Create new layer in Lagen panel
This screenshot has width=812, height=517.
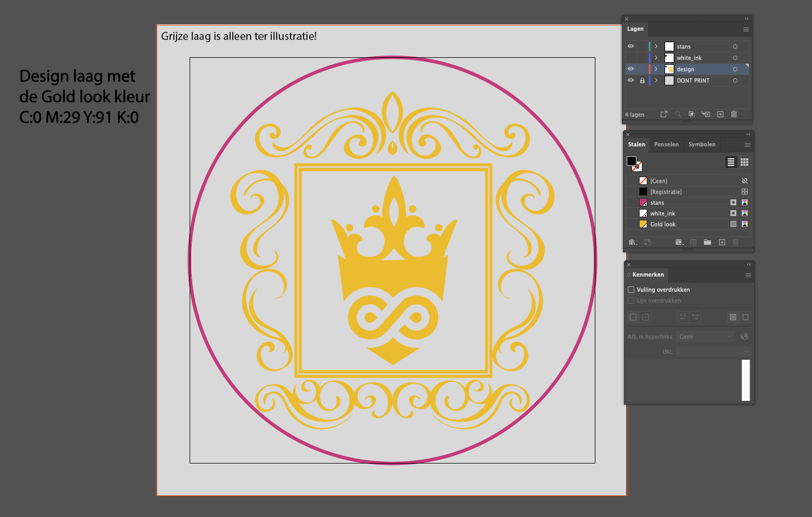(720, 114)
